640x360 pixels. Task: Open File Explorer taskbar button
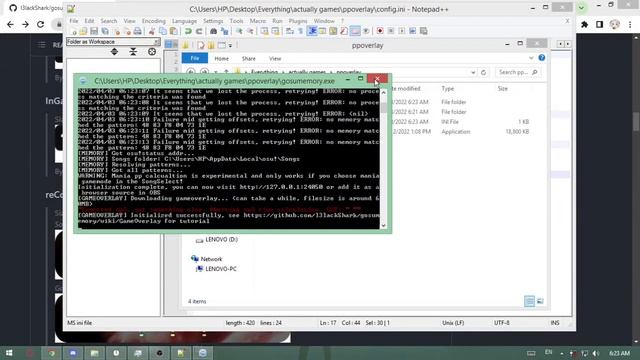point(94,353)
